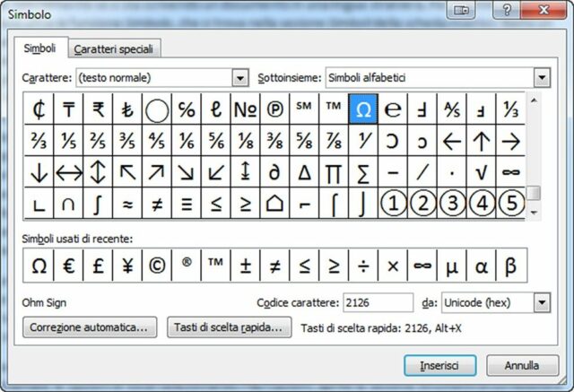Select the trademark ™ symbol in grid

(x=334, y=110)
